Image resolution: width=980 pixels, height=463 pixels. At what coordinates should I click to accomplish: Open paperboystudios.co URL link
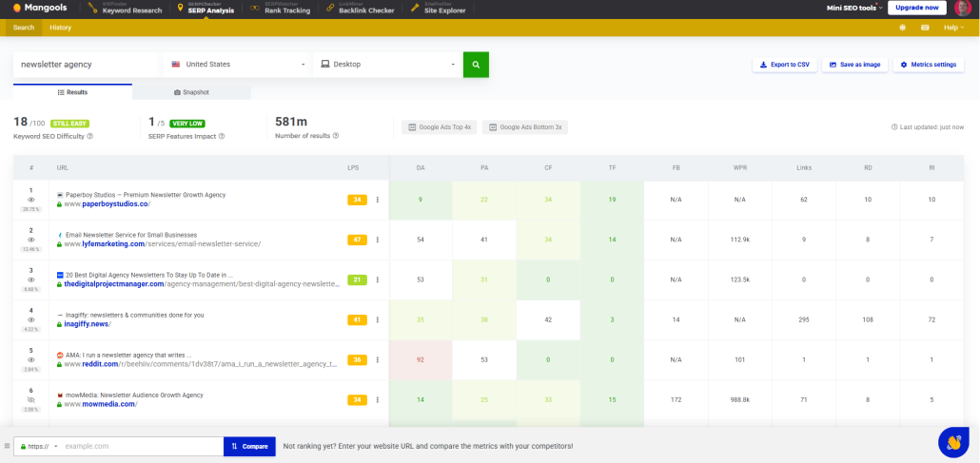(107, 203)
